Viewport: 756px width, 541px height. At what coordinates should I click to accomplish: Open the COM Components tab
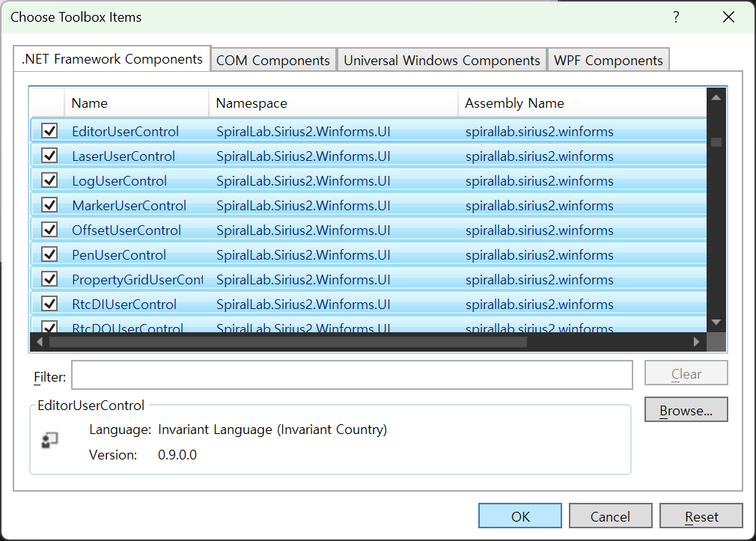tap(273, 61)
